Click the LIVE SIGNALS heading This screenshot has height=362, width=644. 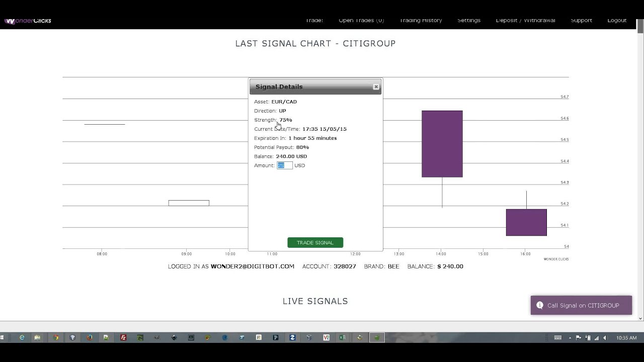tap(315, 301)
